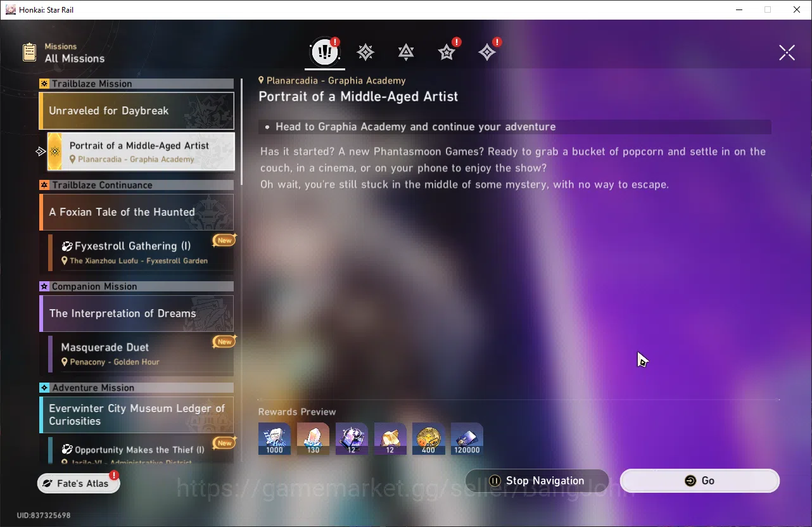Select the Masquerade Duet mission
Image resolution: width=812 pixels, height=527 pixels.
141,353
